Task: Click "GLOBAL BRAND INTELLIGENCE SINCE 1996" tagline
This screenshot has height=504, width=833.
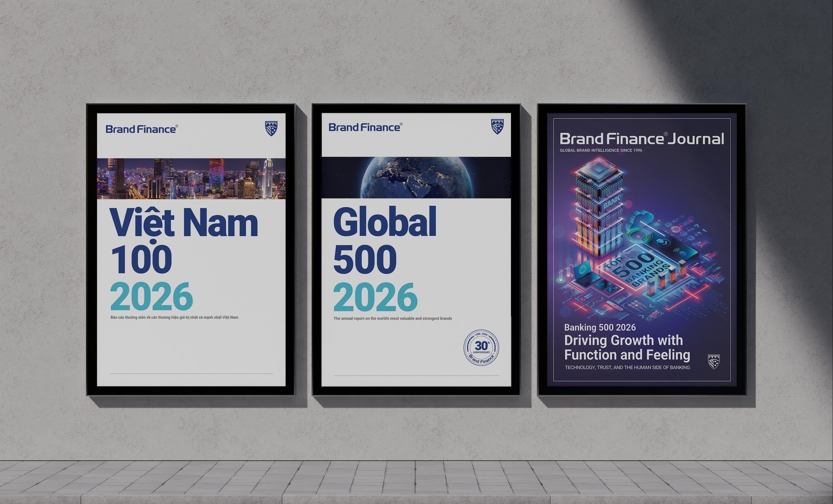Action: pos(601,150)
